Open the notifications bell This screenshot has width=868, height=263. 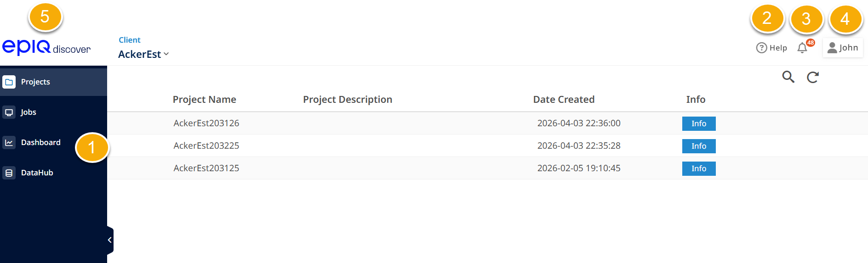coord(802,48)
